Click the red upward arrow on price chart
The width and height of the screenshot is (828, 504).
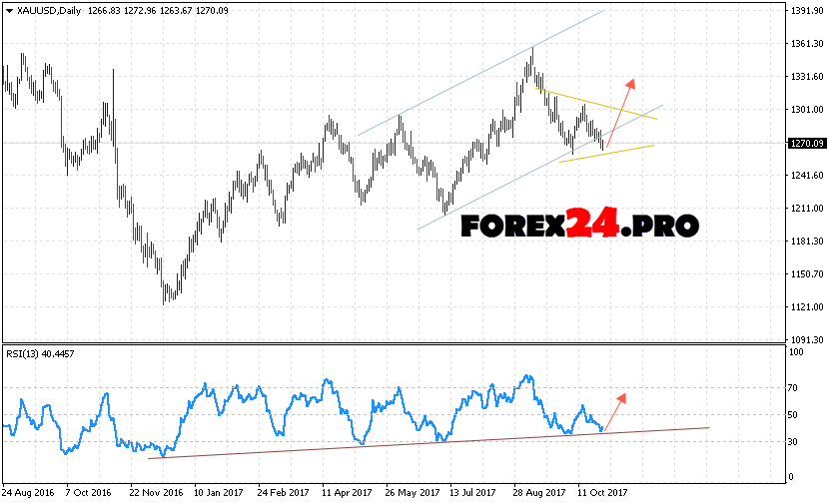click(618, 113)
